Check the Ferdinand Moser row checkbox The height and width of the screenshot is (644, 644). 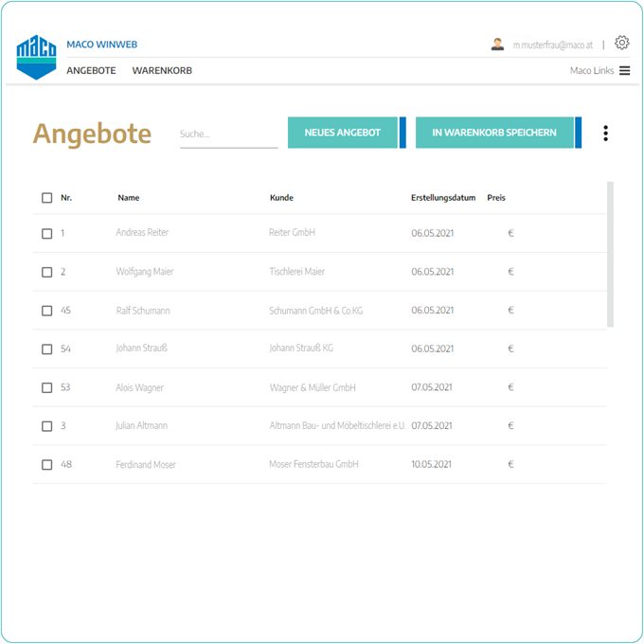[47, 465]
